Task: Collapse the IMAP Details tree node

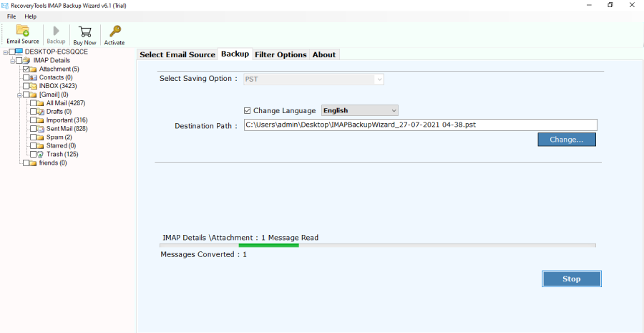Action: [12, 60]
